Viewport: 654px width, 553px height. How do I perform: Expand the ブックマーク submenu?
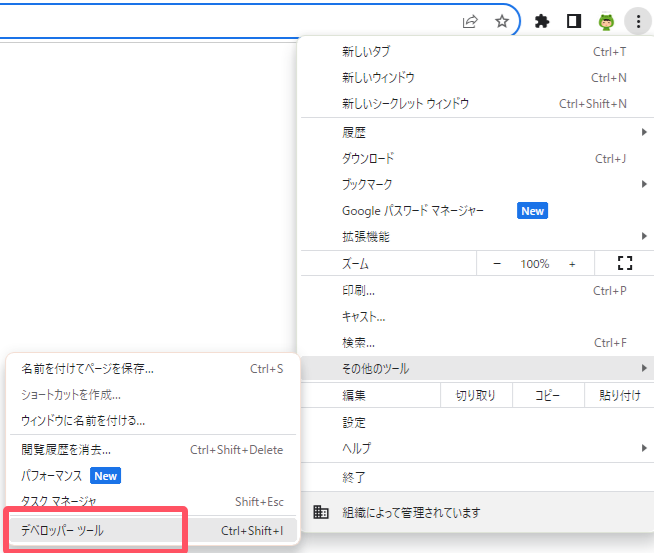coord(477,184)
